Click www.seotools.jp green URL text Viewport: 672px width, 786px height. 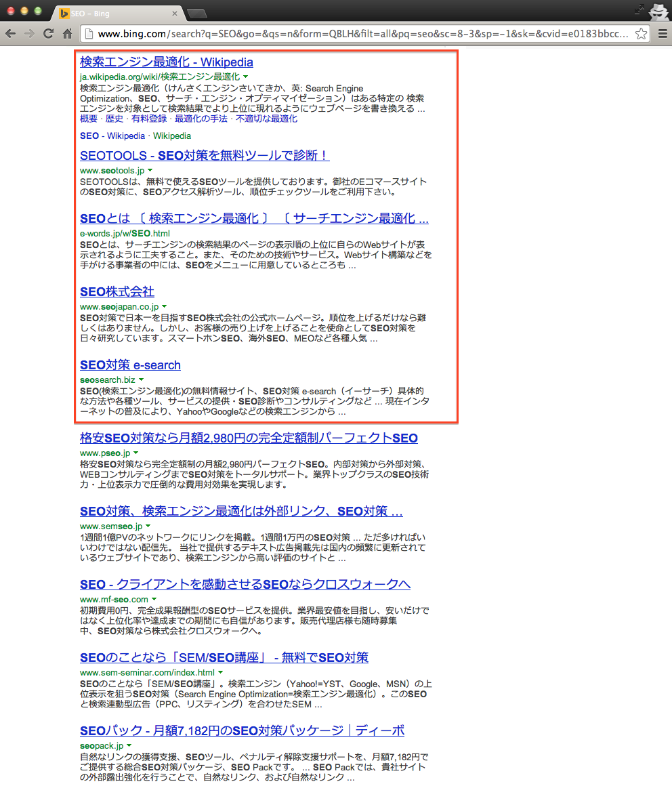click(x=112, y=171)
